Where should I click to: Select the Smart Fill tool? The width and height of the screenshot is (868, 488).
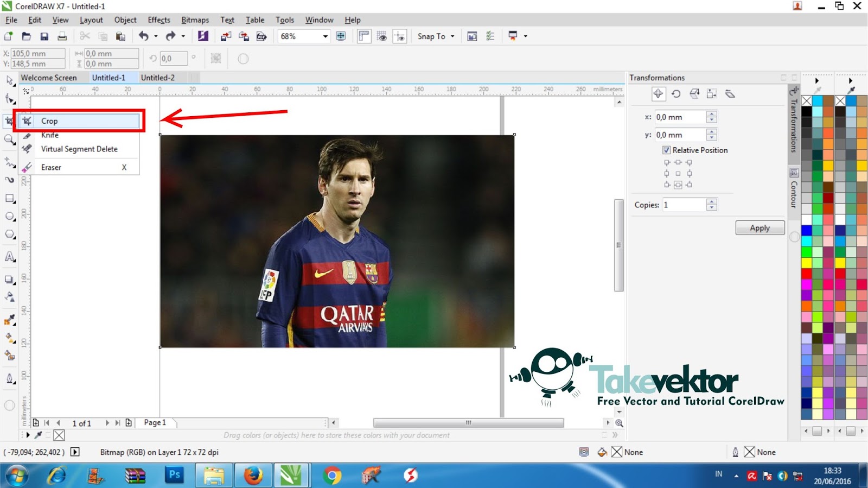[x=10, y=356]
